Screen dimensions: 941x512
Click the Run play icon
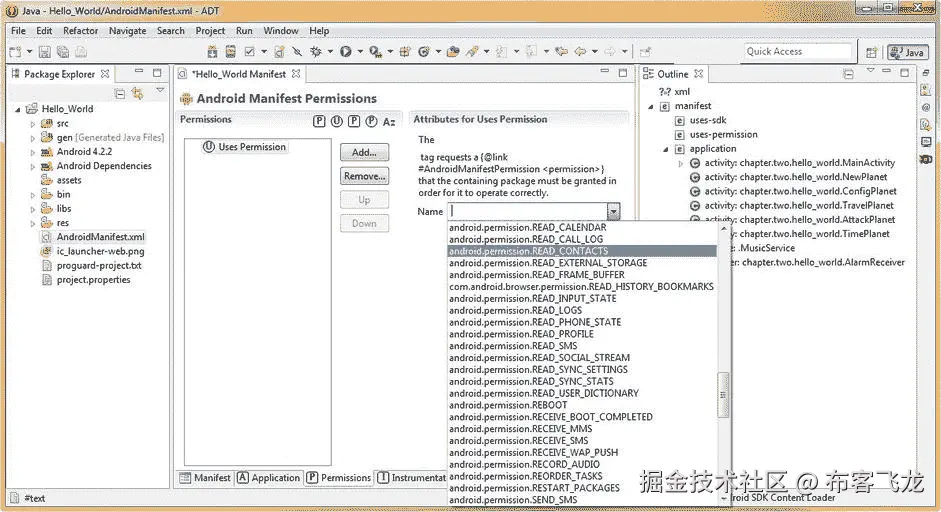(345, 52)
